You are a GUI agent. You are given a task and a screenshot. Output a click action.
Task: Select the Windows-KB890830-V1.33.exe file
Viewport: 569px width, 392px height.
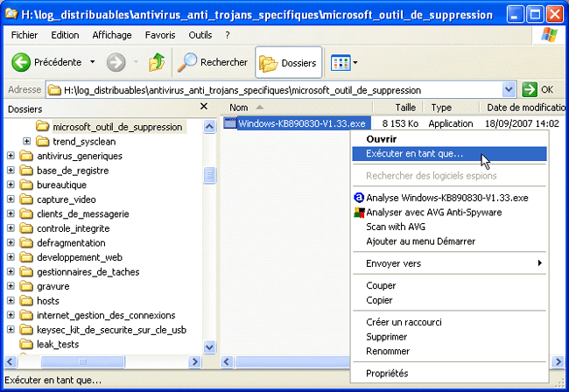(298, 123)
